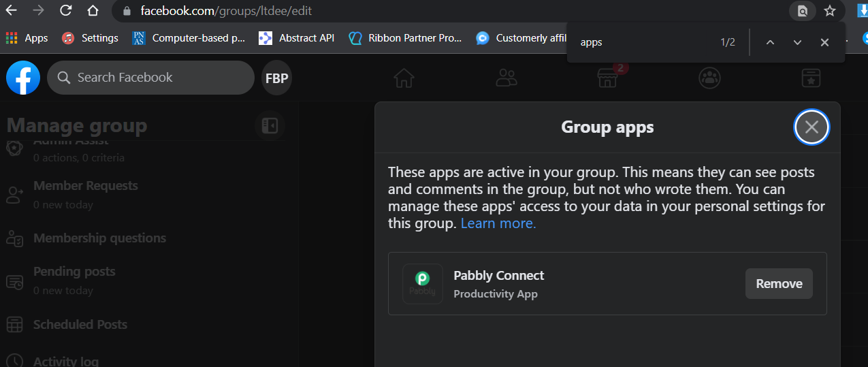
Task: Open the Friends icon in top navigation
Action: point(507,78)
